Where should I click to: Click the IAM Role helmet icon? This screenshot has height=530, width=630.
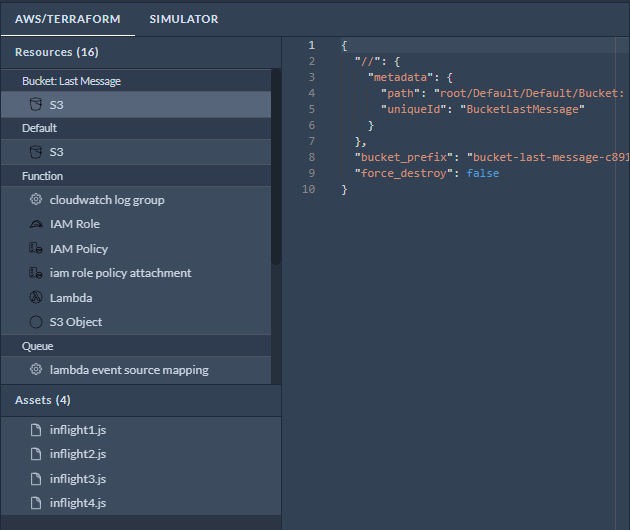(36, 224)
